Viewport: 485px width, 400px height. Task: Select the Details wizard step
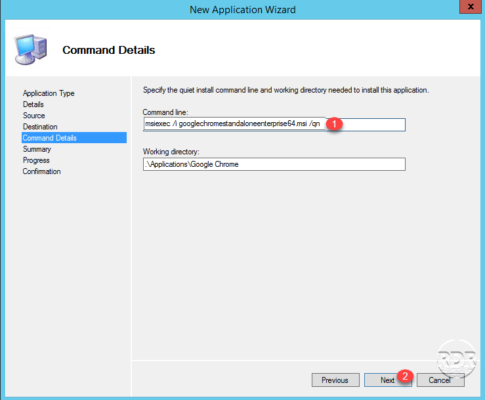click(x=33, y=104)
